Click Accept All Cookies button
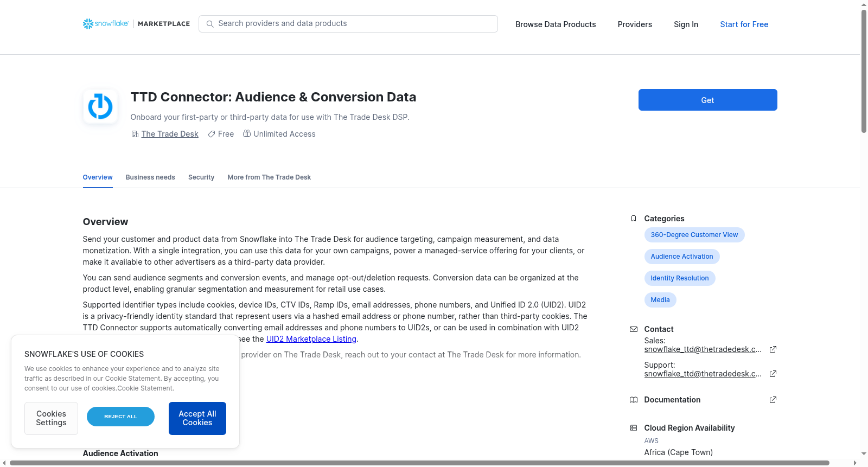The image size is (868, 467). [x=197, y=418]
